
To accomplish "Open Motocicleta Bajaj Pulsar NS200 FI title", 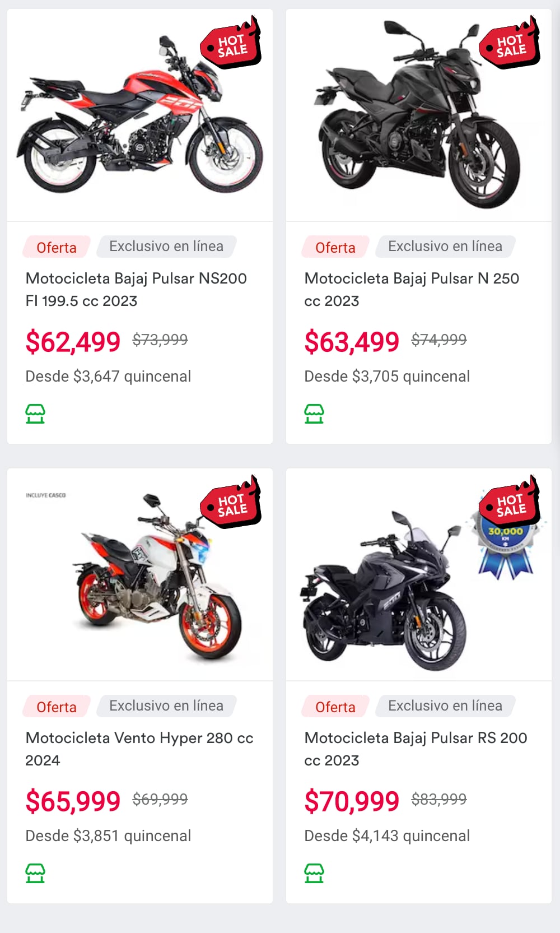I will [136, 289].
